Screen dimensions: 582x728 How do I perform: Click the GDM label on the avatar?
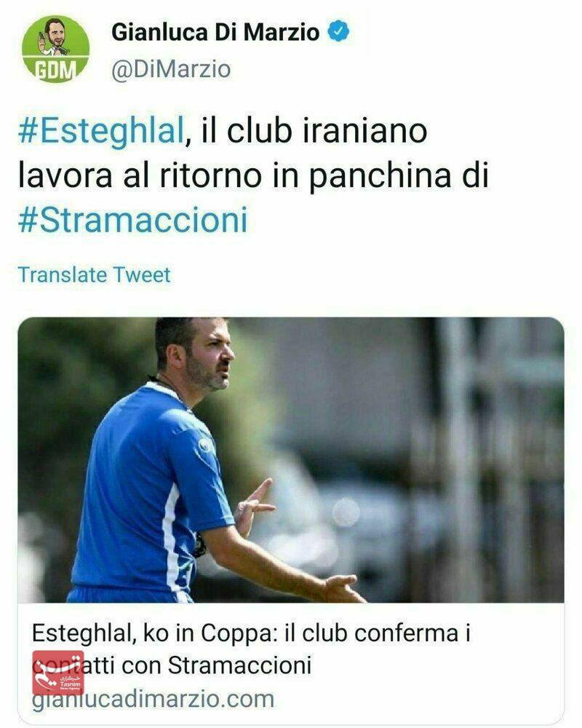point(56,70)
